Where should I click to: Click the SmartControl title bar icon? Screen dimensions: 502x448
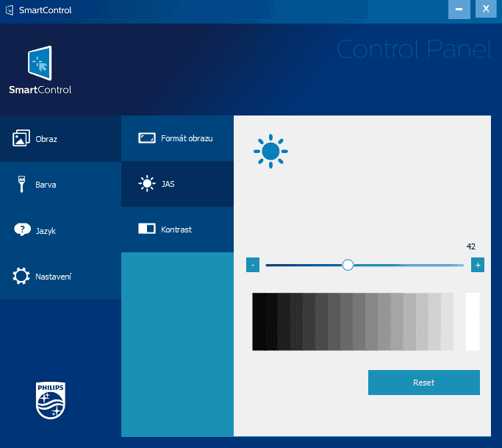[10, 10]
